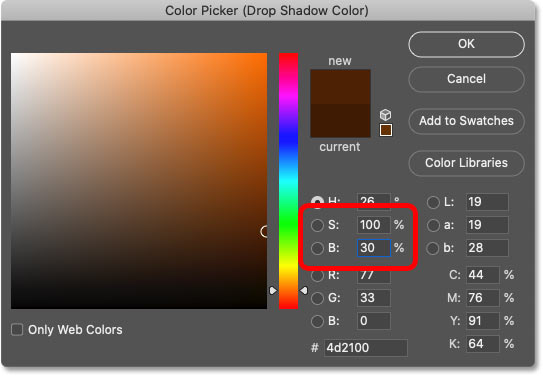Enable the Only Web Colors checkbox
The width and height of the screenshot is (543, 376).
[x=17, y=330]
